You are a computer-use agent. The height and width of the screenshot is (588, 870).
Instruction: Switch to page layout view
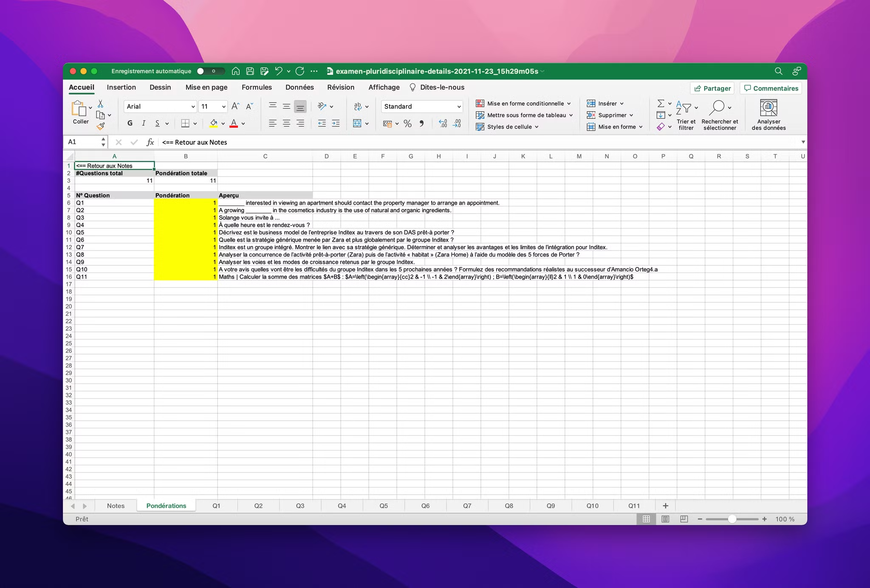(x=665, y=519)
